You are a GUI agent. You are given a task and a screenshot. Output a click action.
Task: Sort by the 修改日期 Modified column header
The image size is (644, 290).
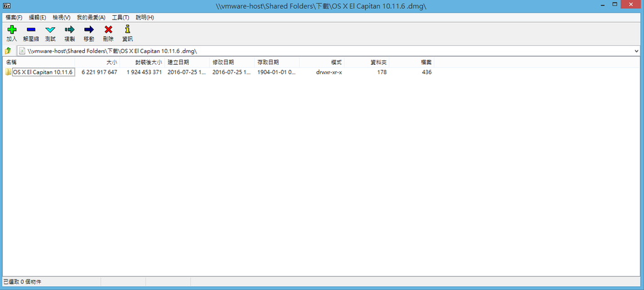pos(231,62)
